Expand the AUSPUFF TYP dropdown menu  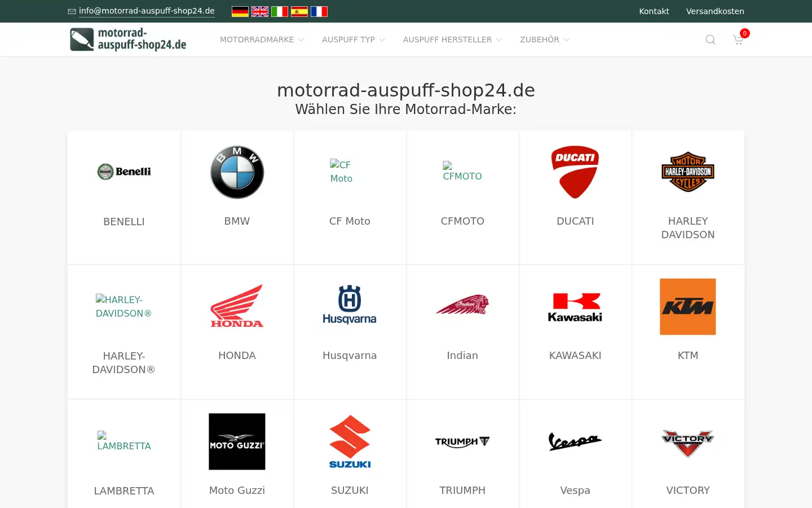354,40
